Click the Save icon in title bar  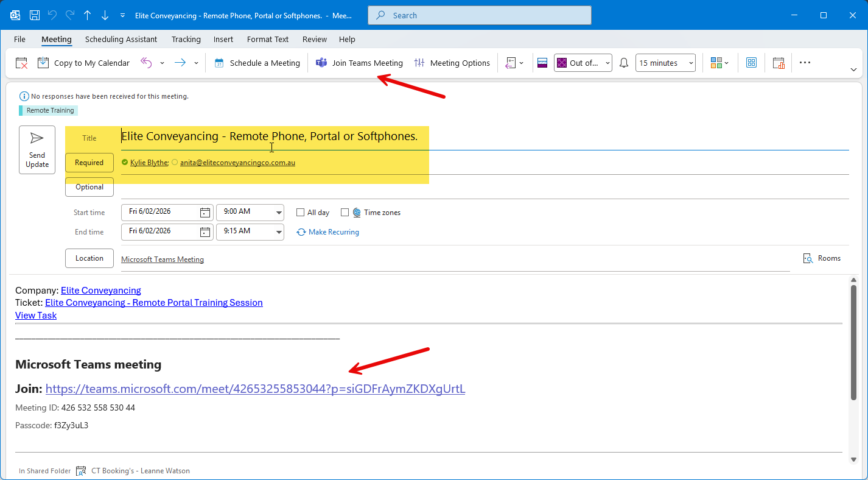(35, 15)
